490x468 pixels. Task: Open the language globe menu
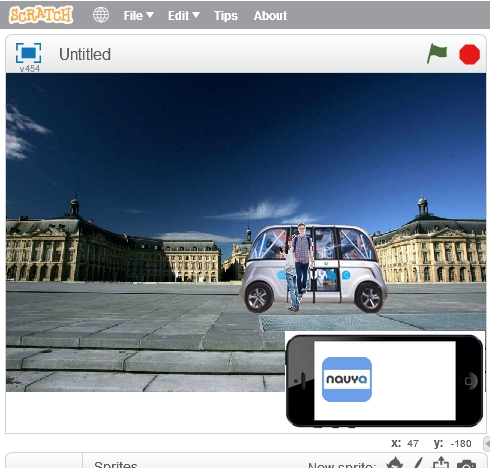[101, 15]
